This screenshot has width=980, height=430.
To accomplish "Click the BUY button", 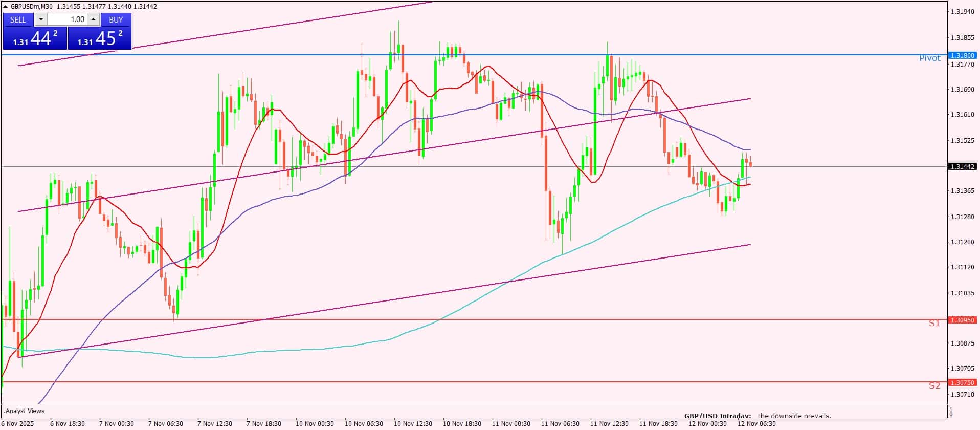I will (116, 19).
